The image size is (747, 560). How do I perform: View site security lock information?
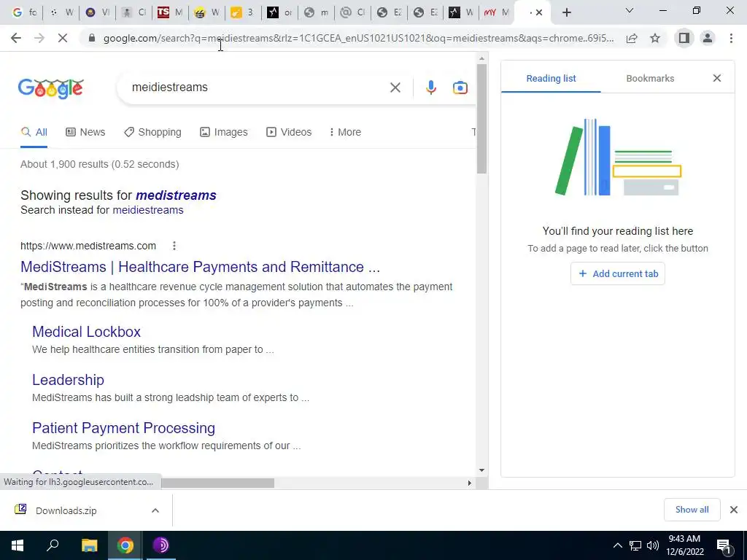pyautogui.click(x=92, y=38)
